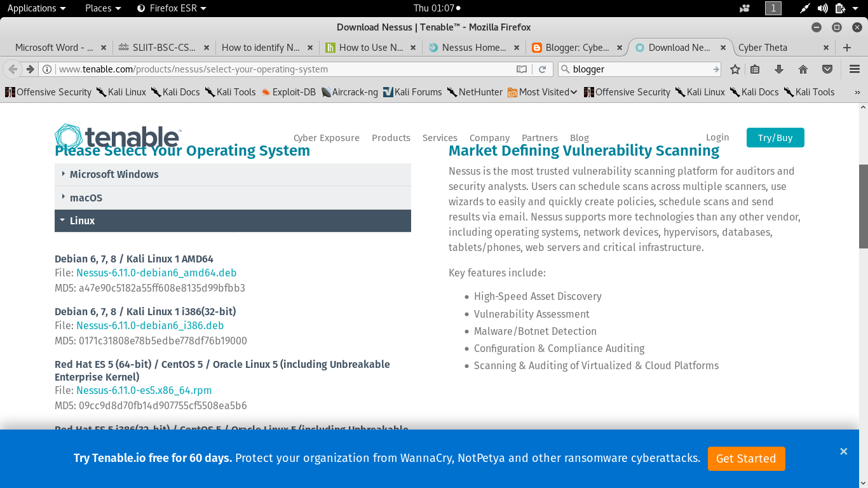The image size is (868, 488).
Task: Open the Most Visited bookmarks dropdown
Action: (543, 92)
